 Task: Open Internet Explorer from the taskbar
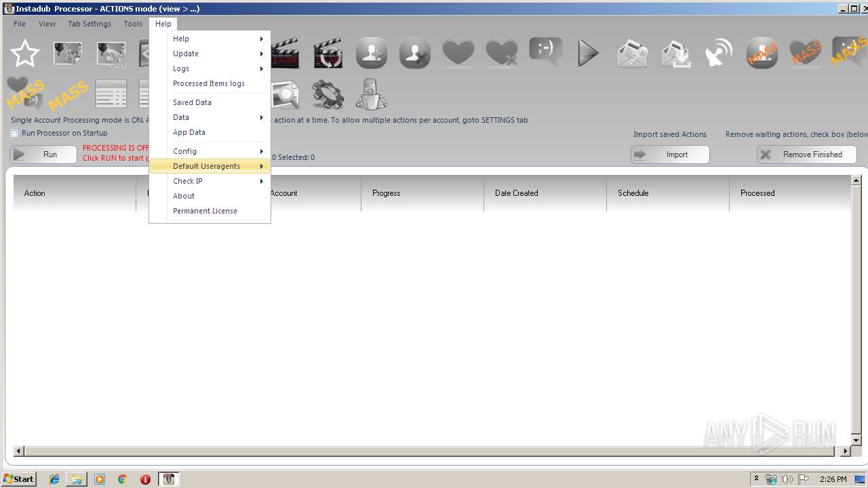[54, 479]
